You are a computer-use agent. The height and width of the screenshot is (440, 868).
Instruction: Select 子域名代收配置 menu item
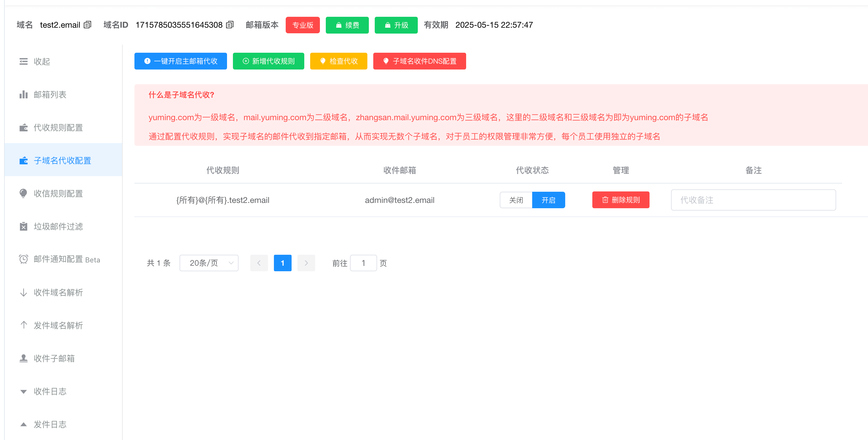[63, 160]
